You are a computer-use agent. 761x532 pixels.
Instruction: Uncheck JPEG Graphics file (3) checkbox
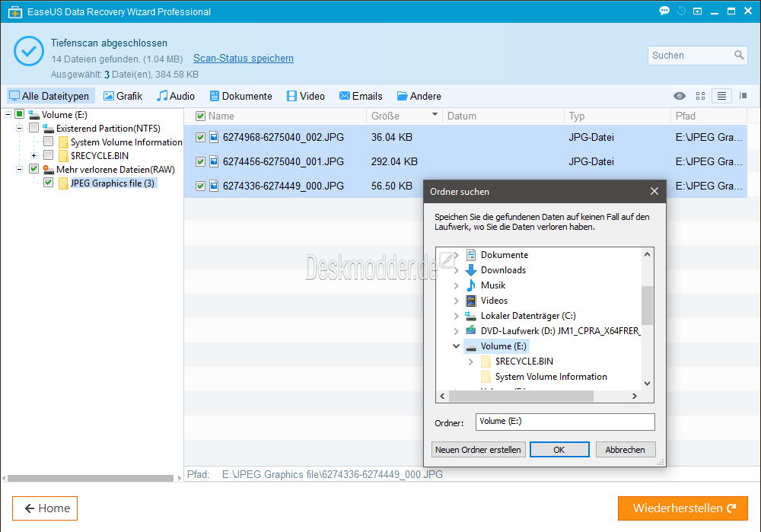48,183
